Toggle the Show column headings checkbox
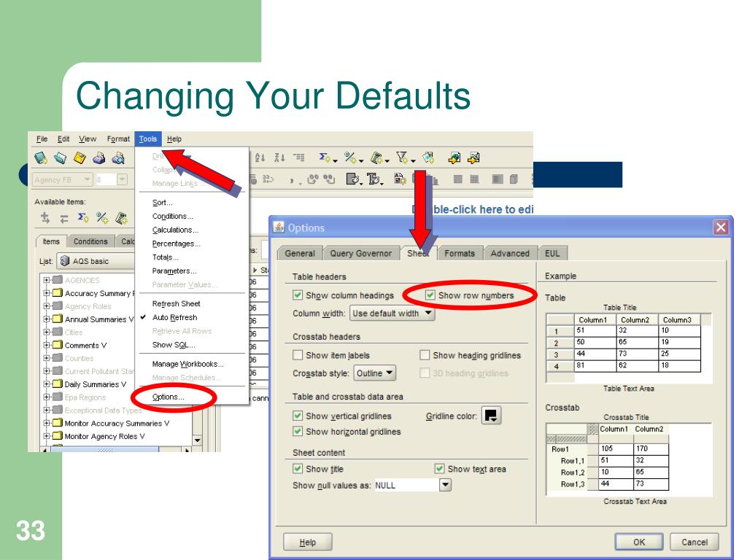 [x=298, y=295]
